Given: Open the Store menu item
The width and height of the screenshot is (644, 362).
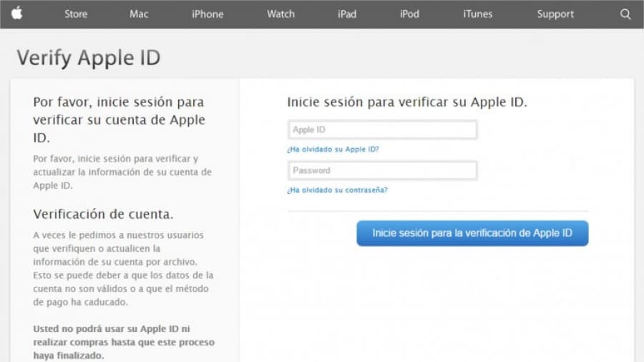Looking at the screenshot, I should click(76, 14).
